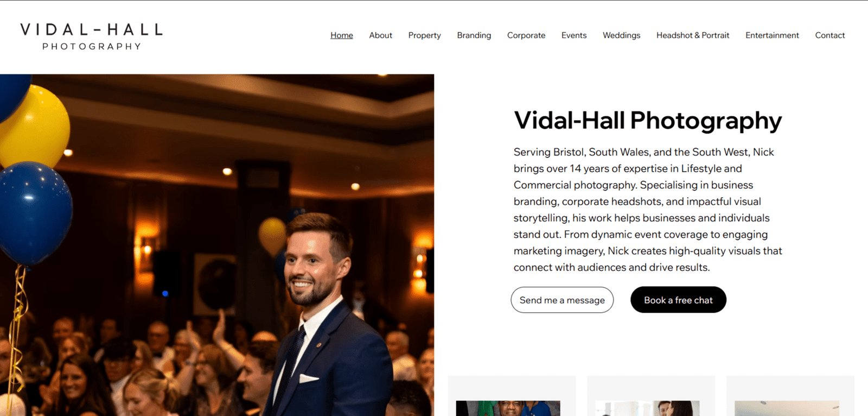
Task: Click the intro paragraph about Nick
Action: (648, 210)
